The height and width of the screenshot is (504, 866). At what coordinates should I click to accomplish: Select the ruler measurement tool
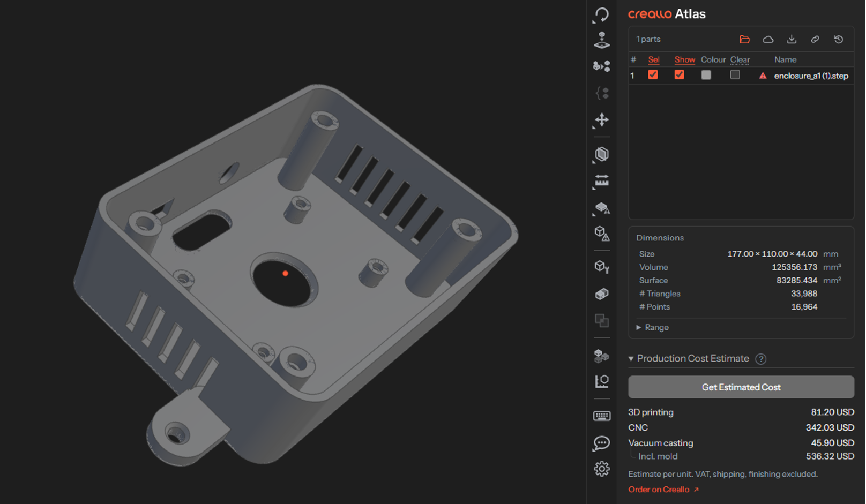click(602, 181)
